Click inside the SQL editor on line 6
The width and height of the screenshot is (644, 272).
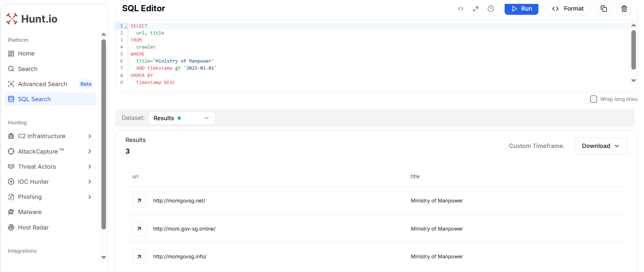pyautogui.click(x=246, y=61)
